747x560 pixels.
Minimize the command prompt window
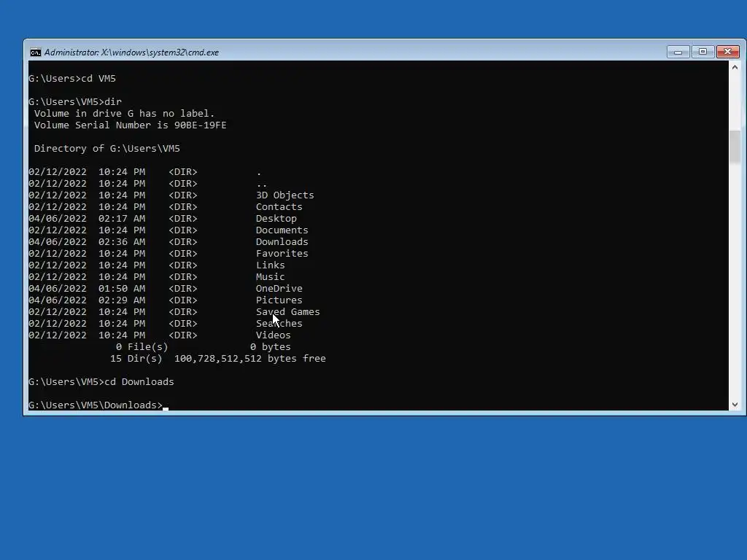tap(678, 52)
